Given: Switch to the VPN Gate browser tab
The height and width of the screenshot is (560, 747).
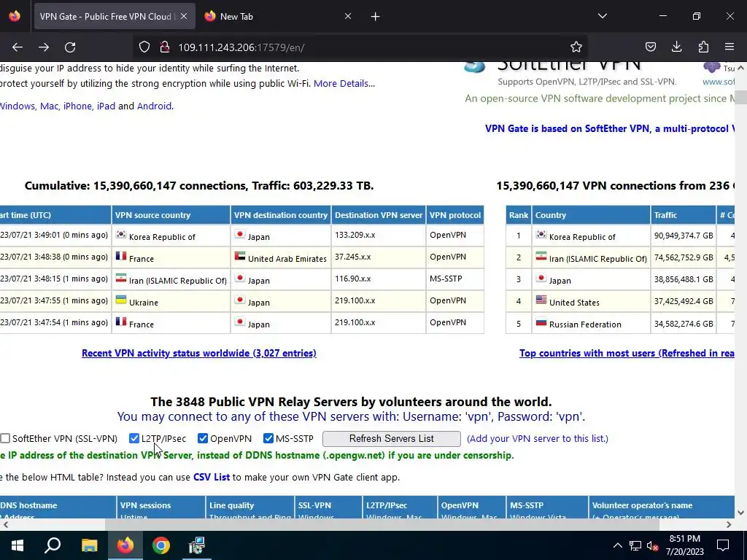Looking at the screenshot, I should coord(115,17).
